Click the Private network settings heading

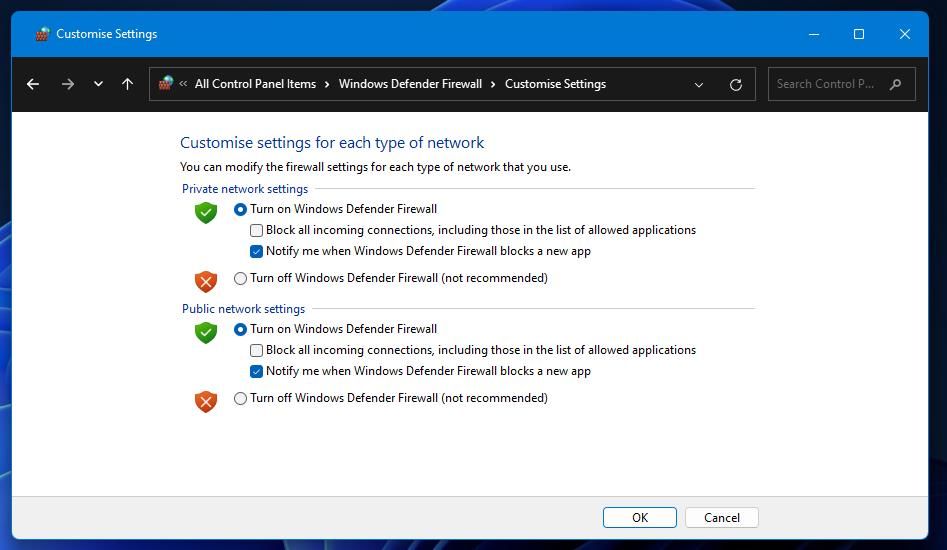[x=245, y=189]
